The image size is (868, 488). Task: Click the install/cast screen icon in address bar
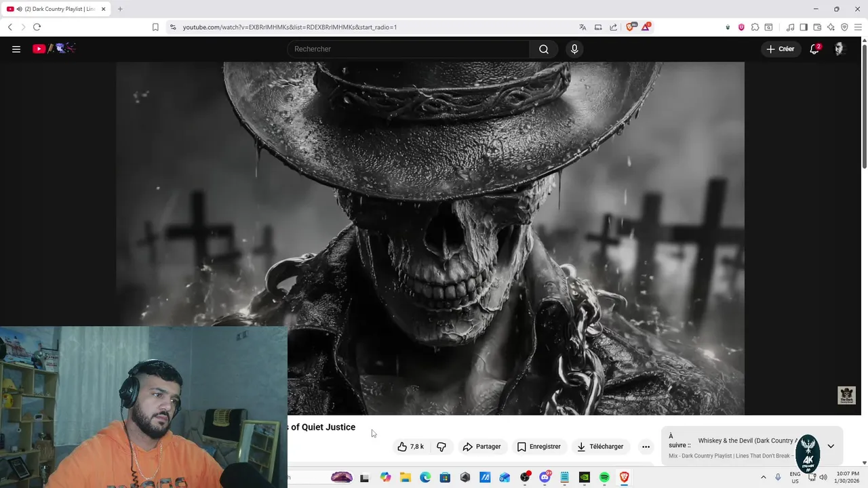point(598,27)
